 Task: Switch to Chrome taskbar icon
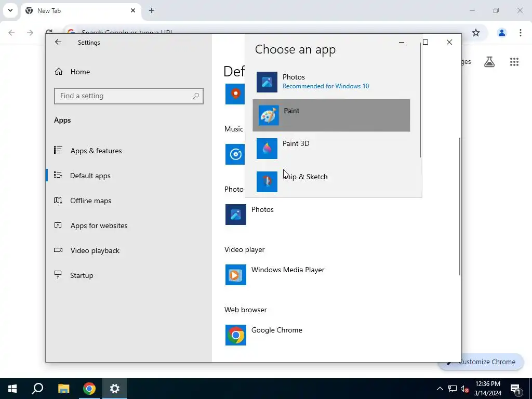(89, 389)
